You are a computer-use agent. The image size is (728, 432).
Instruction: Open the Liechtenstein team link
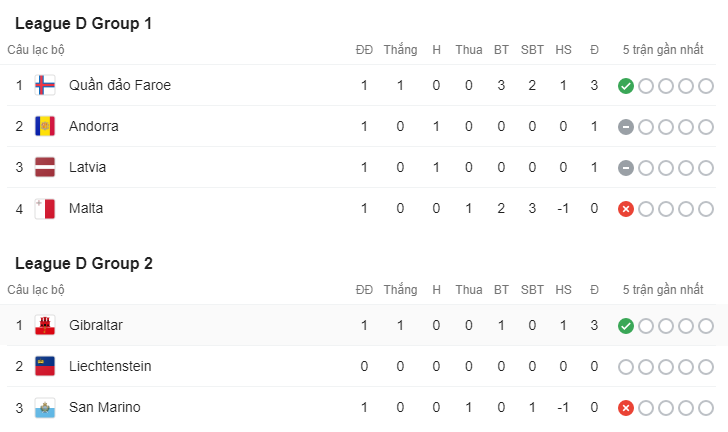(110, 366)
